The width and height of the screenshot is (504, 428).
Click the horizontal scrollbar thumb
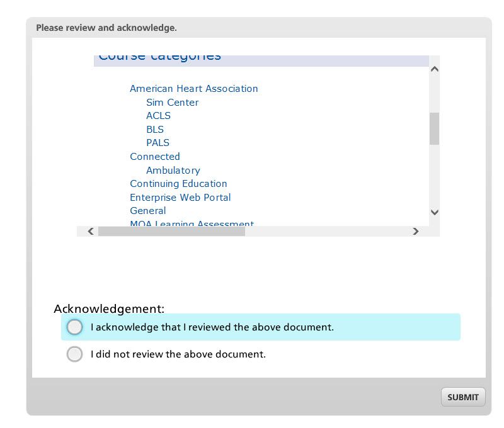click(x=171, y=232)
